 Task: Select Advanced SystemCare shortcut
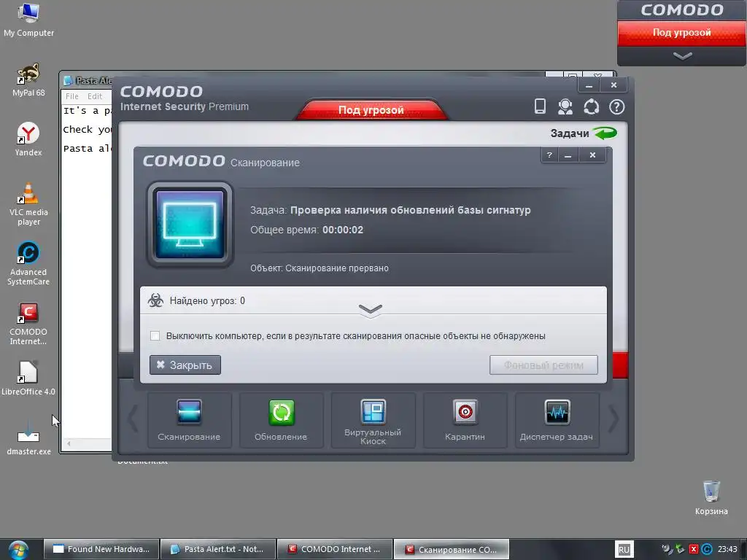coord(28,264)
